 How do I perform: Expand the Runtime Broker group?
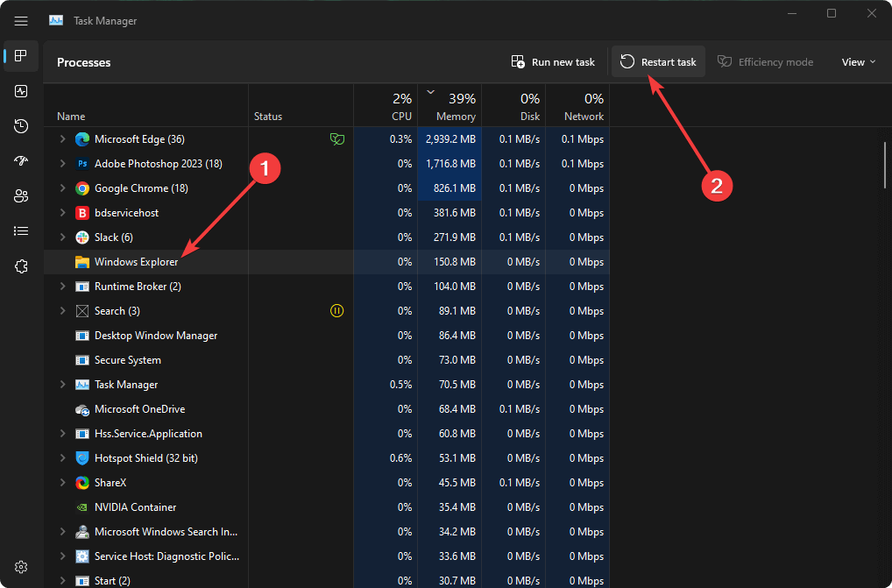coord(62,287)
